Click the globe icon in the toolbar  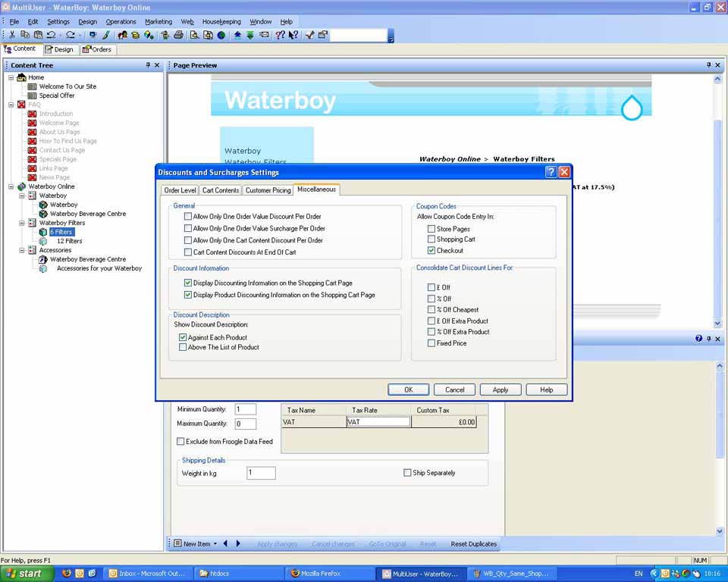[221, 35]
